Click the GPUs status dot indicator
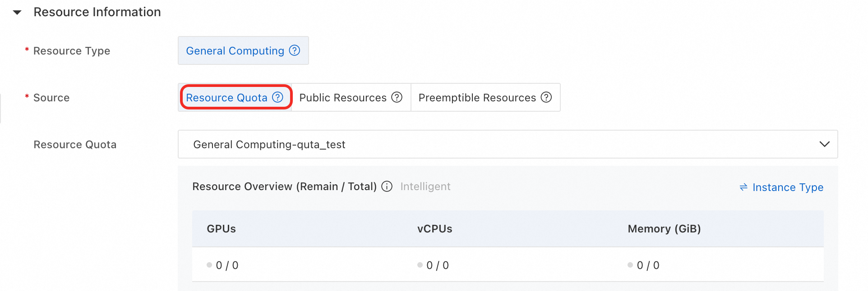868x291 pixels. pyautogui.click(x=209, y=265)
